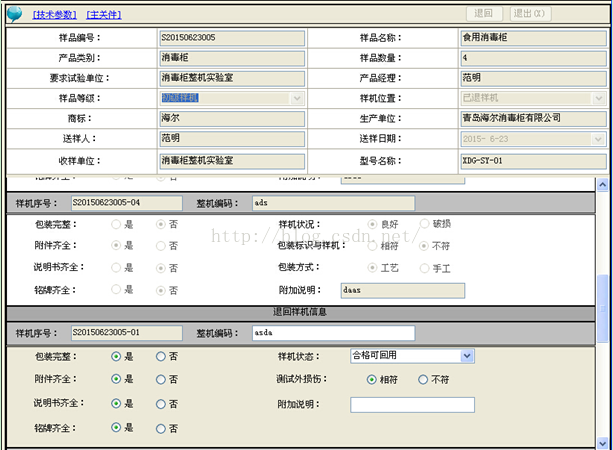The width and height of the screenshot is (613, 450).
Task: Expand the 样机位置 dropdown
Action: (599, 98)
